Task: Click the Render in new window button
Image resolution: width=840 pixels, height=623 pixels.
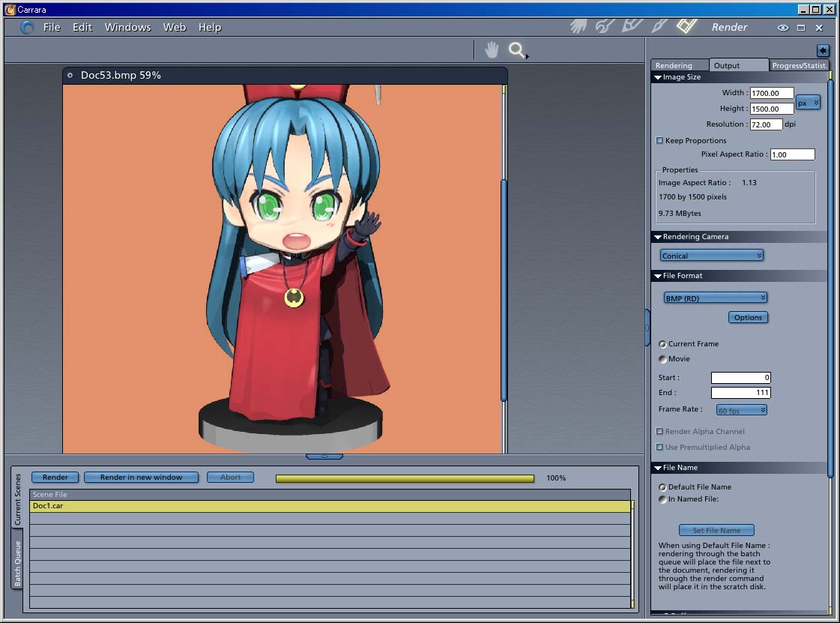Action: click(141, 477)
